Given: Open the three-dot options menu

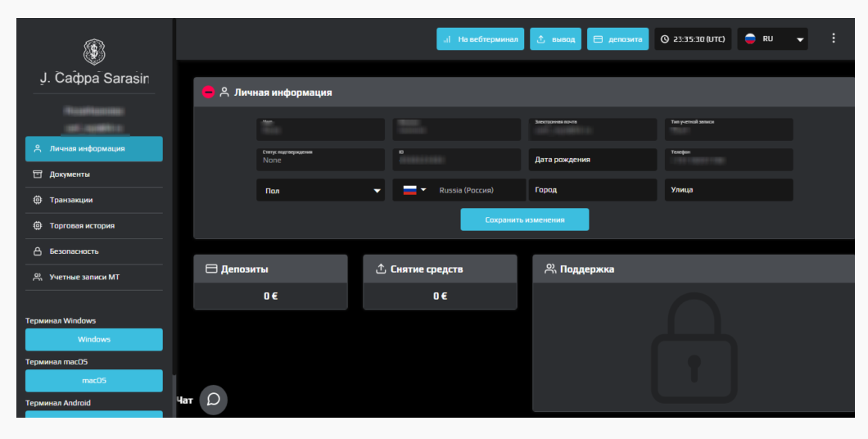Looking at the screenshot, I should pyautogui.click(x=833, y=38).
